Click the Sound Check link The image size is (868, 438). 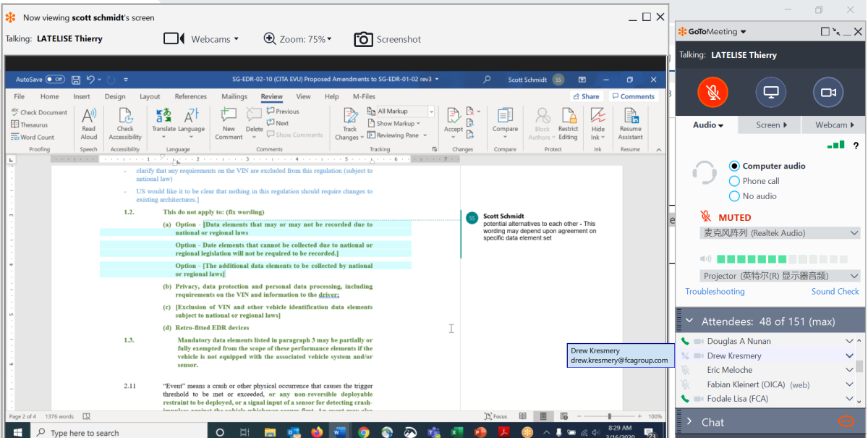(x=835, y=292)
